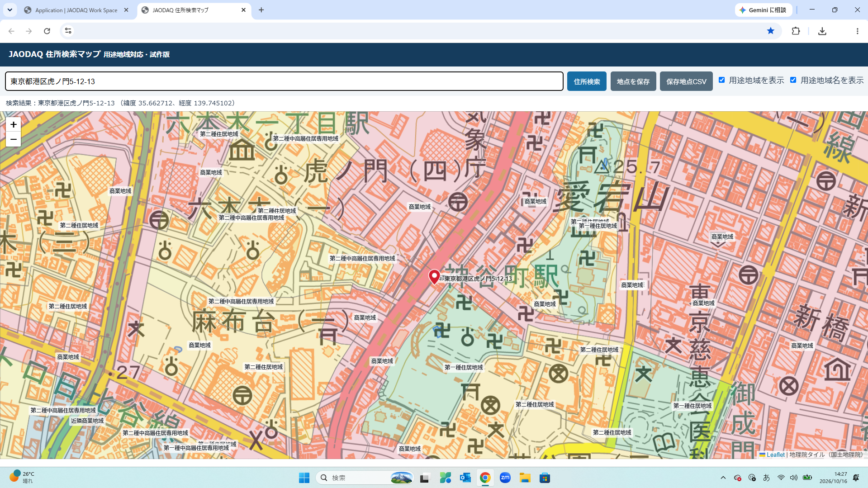868x488 pixels.
Task: Zoom in the map with plus button
Action: (x=14, y=124)
